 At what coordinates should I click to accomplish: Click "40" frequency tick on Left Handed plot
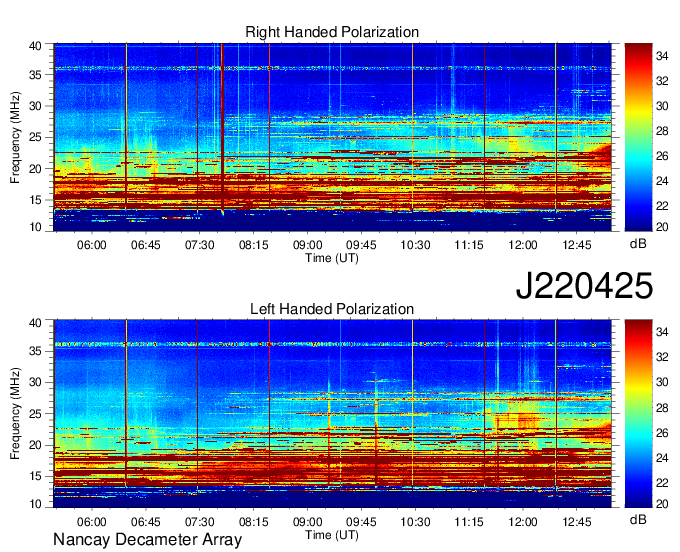click(36, 323)
